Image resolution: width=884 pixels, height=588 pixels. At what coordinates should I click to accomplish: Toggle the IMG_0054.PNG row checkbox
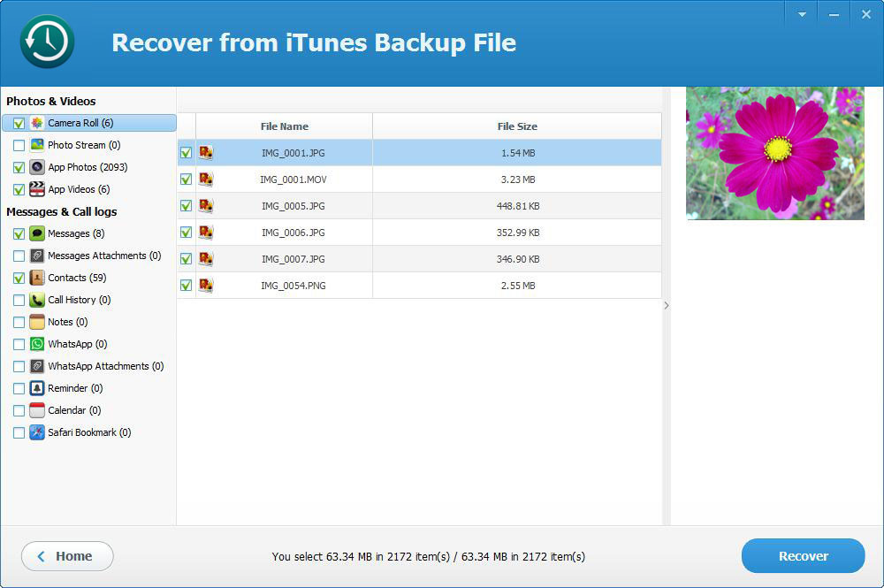pyautogui.click(x=187, y=286)
